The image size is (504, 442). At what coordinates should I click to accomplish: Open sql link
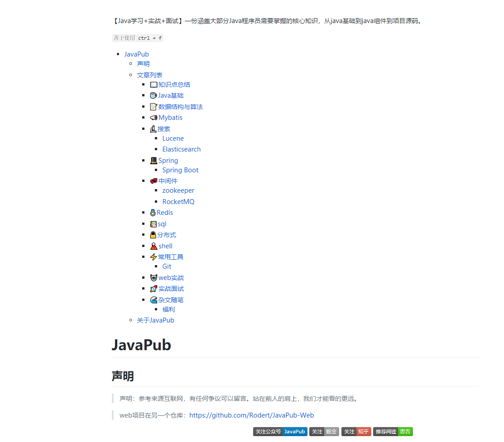162,224
